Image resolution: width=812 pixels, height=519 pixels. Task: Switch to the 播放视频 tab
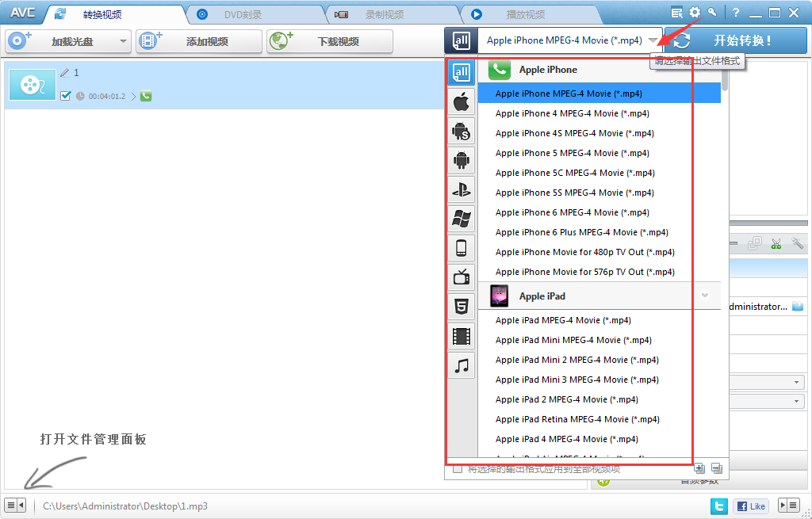click(x=525, y=14)
